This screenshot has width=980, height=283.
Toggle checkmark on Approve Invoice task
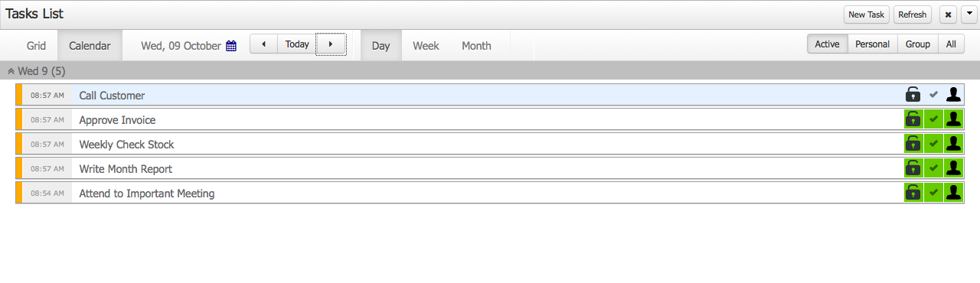click(933, 119)
